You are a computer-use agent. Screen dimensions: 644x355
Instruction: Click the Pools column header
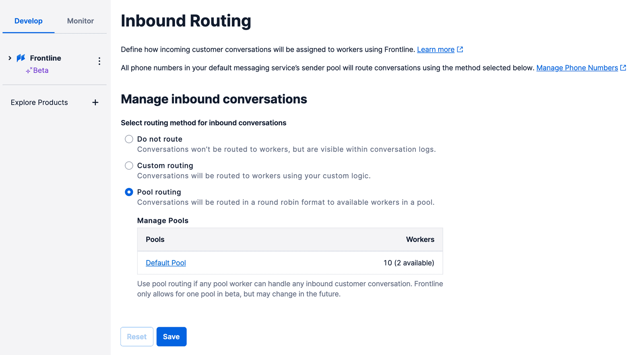click(155, 239)
